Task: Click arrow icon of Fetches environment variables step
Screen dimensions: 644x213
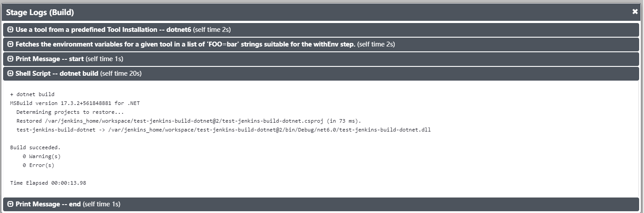Action: pyautogui.click(x=11, y=44)
